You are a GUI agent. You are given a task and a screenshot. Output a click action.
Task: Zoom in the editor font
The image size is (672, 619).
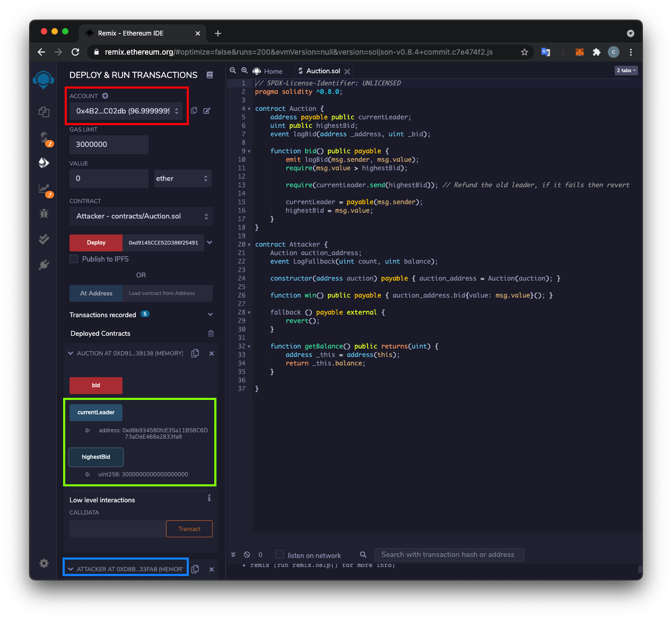(245, 71)
